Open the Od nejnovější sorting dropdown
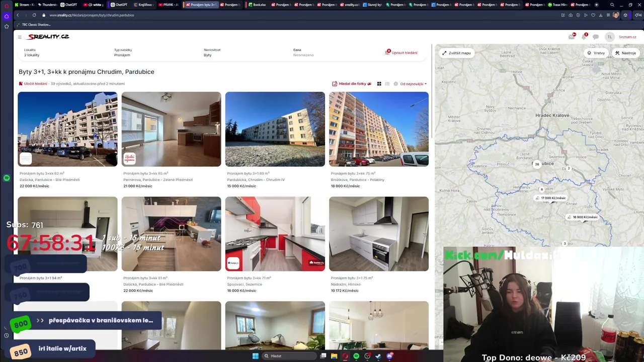Screen dimensions: 644x362 pyautogui.click(x=414, y=84)
